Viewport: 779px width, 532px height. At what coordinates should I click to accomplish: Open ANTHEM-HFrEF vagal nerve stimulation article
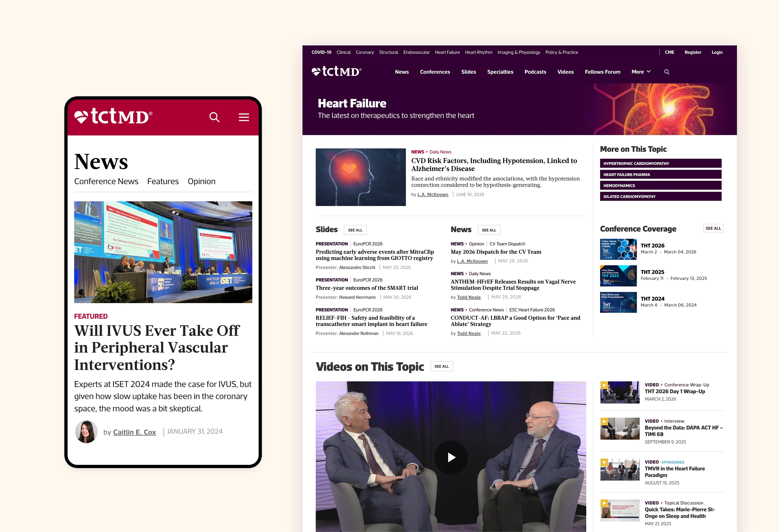click(x=513, y=285)
